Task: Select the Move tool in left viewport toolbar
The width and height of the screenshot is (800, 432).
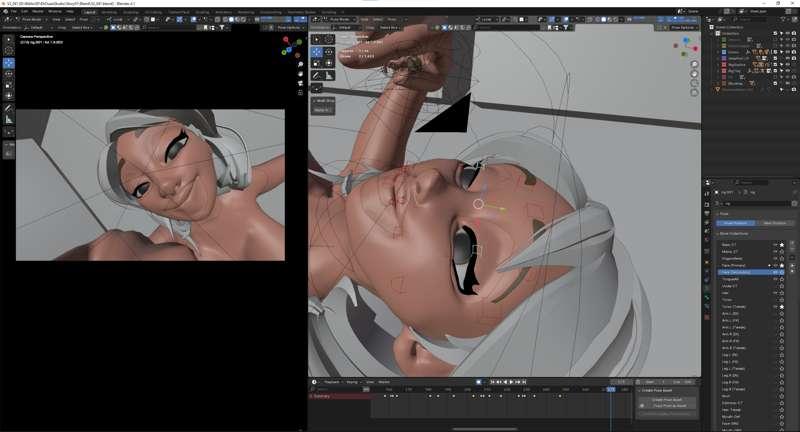Action: coord(9,63)
